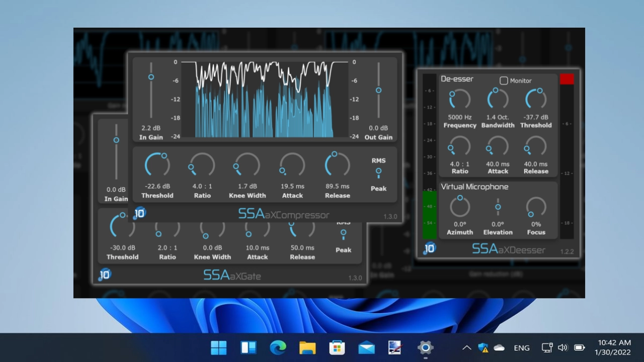
Task: Click the 89.5 ms Release value
Action: point(338,187)
